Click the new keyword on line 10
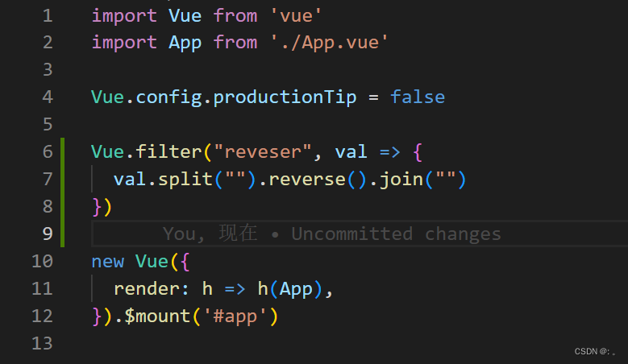The width and height of the screenshot is (628, 364). point(108,261)
